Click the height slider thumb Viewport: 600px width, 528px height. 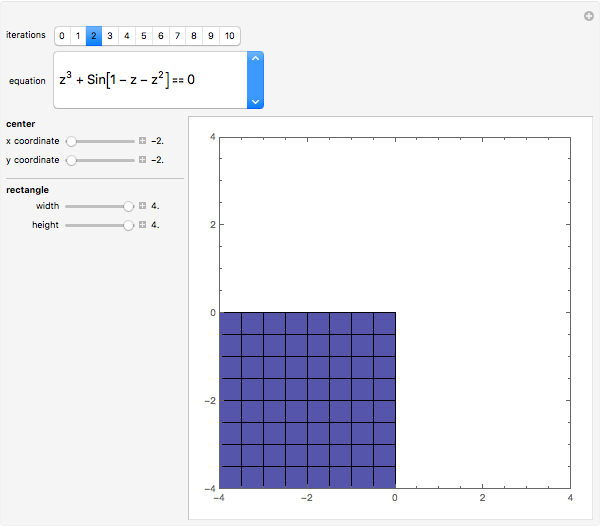tap(128, 225)
